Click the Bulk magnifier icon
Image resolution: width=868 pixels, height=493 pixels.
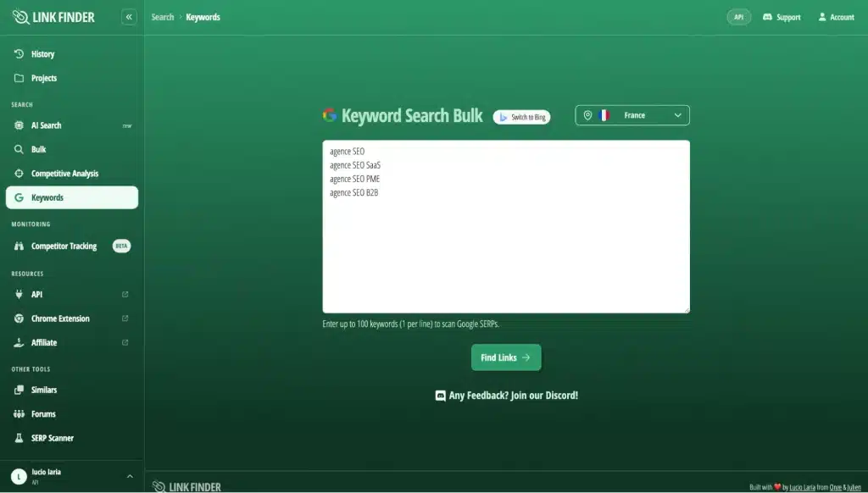19,149
